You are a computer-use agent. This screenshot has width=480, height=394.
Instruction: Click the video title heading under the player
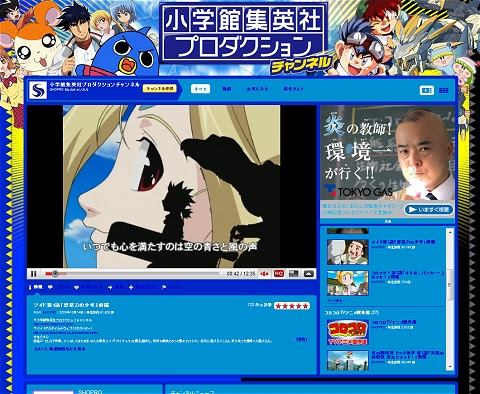point(71,305)
